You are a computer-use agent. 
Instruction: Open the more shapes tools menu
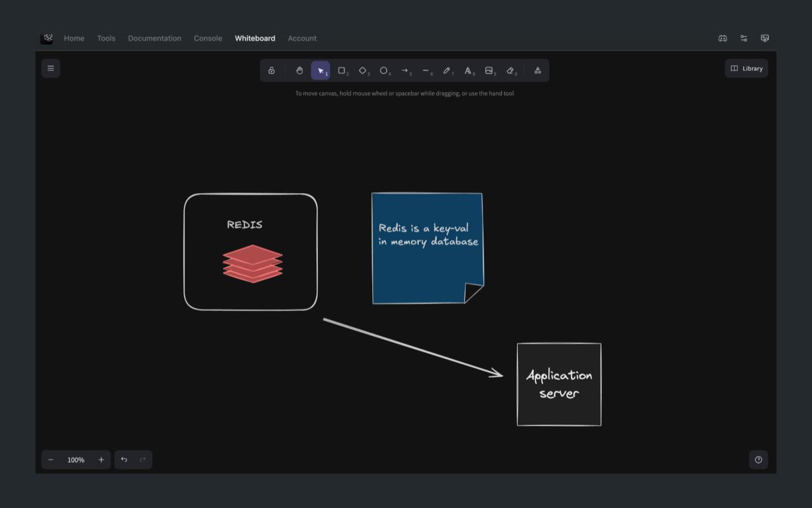537,70
